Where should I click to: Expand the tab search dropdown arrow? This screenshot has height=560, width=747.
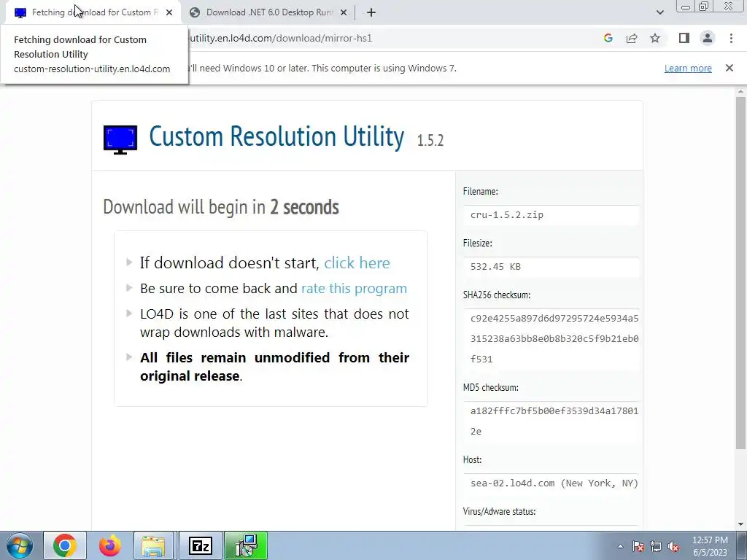click(659, 12)
